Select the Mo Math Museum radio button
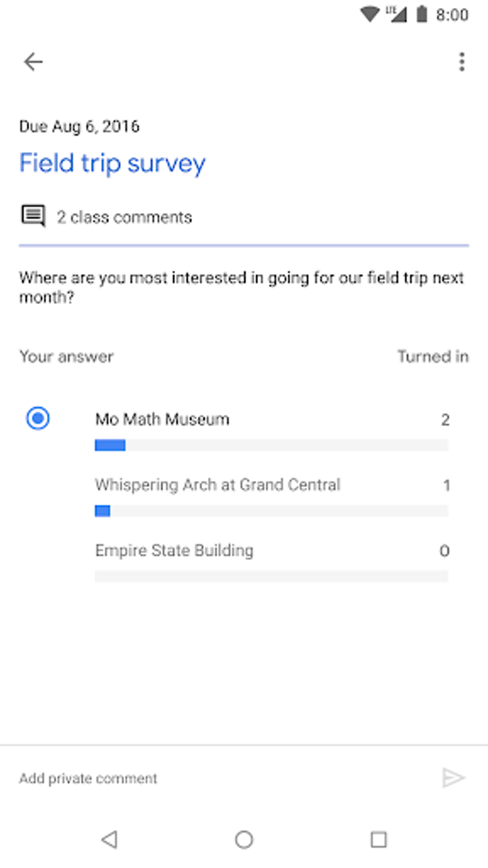The height and width of the screenshot is (868, 488). point(38,418)
